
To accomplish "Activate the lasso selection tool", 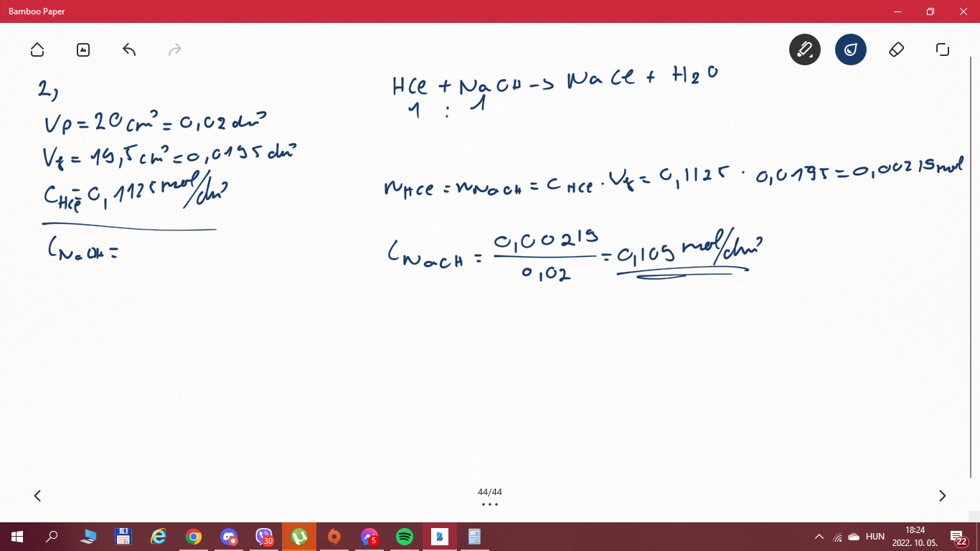I will [942, 50].
